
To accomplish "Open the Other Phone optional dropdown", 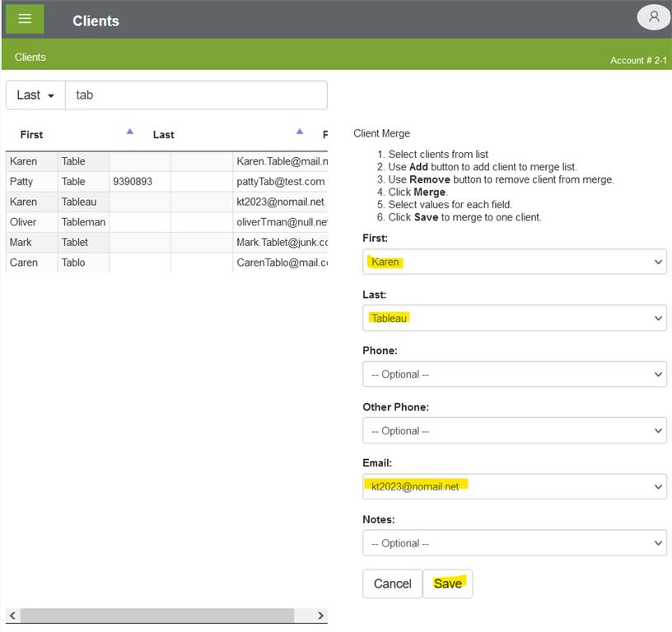I will click(514, 430).
